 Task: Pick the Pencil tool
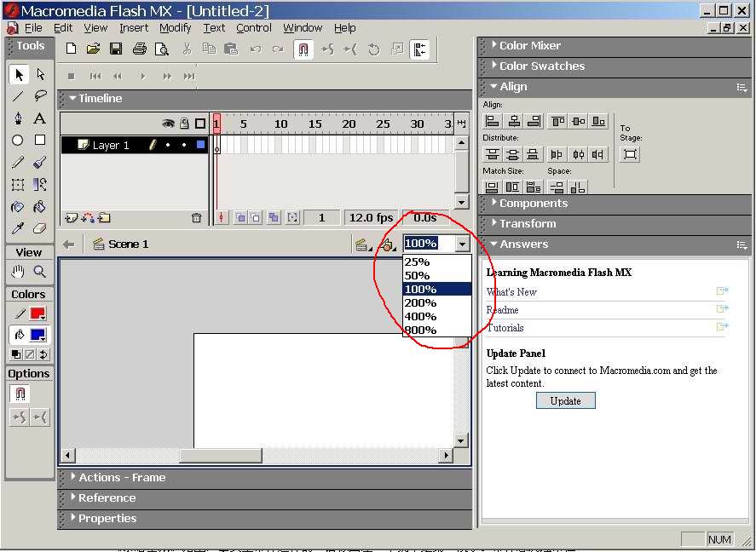coord(18,163)
